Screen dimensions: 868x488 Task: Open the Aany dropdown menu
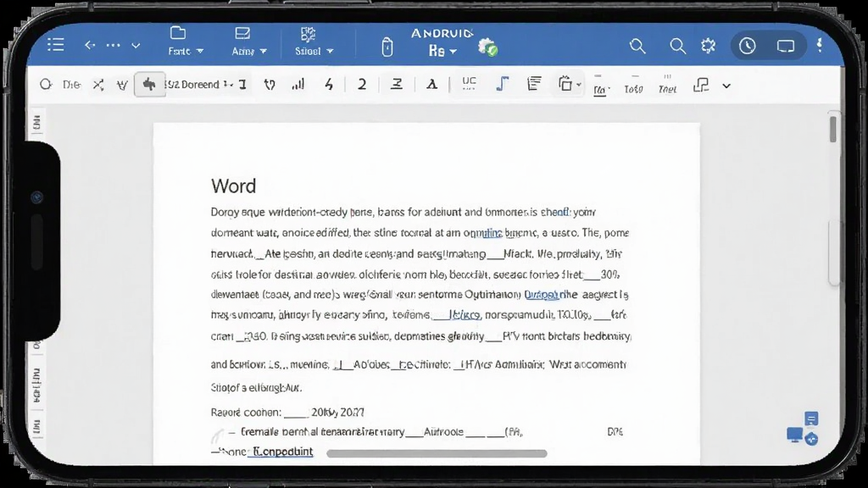click(x=249, y=42)
